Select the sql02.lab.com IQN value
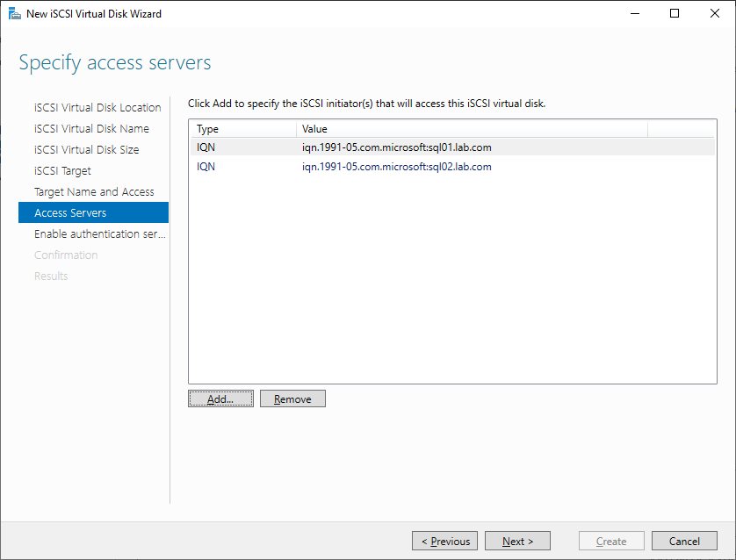Screen dimensions: 736x560 coord(397,167)
